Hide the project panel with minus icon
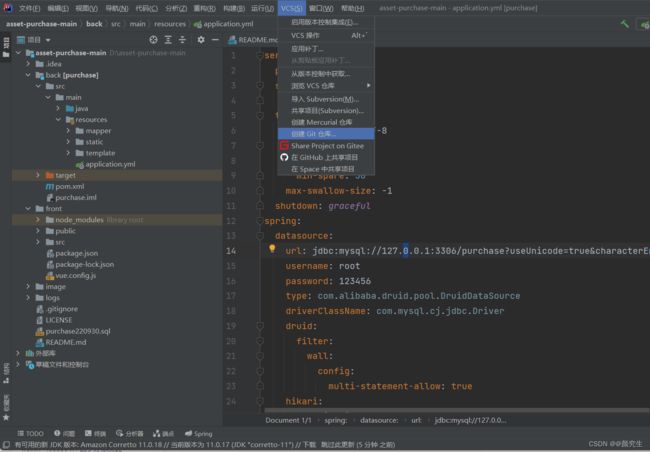This screenshot has height=452, width=650. click(215, 40)
